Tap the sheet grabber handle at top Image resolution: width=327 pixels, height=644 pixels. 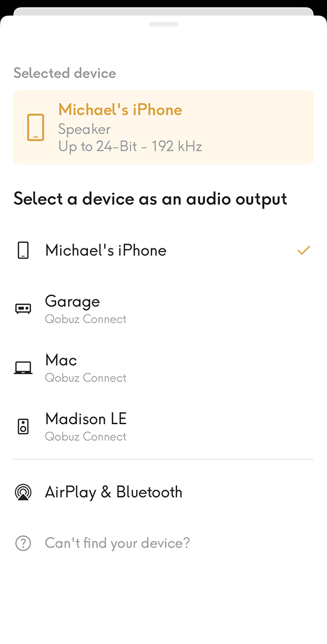point(164,24)
